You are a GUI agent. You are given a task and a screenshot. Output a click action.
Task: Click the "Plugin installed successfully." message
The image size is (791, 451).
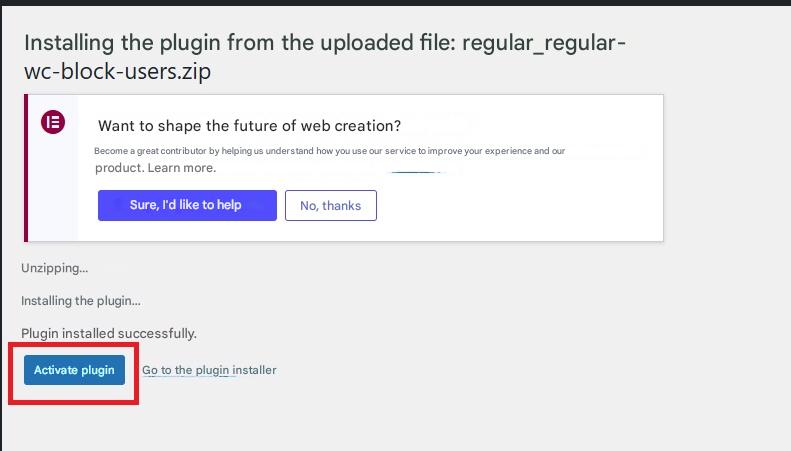pyautogui.click(x=109, y=333)
